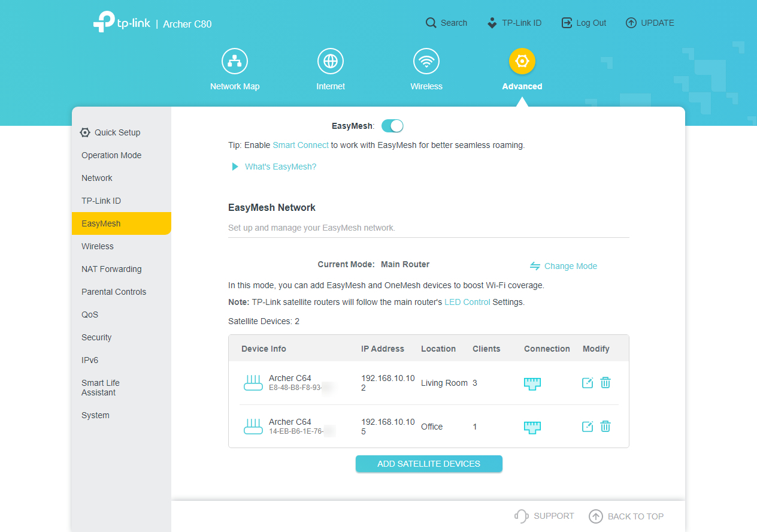Click the IP address 192.168.10.105
Image resolution: width=757 pixels, height=532 pixels.
coord(388,427)
